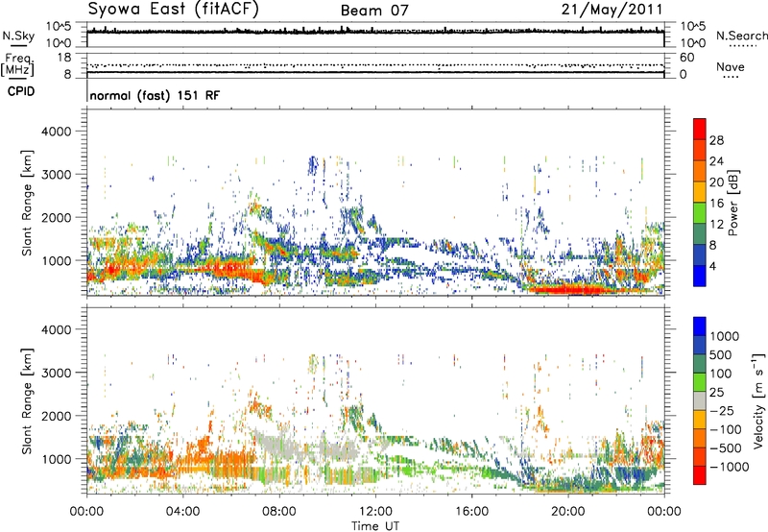Click the '04:00' time axis label
Screen dimensions: 768x532
pos(183,512)
